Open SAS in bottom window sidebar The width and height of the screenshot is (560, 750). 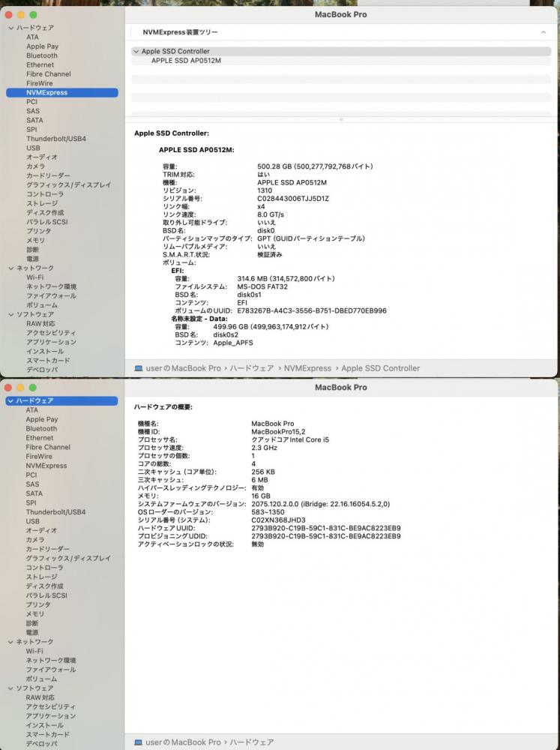32,484
